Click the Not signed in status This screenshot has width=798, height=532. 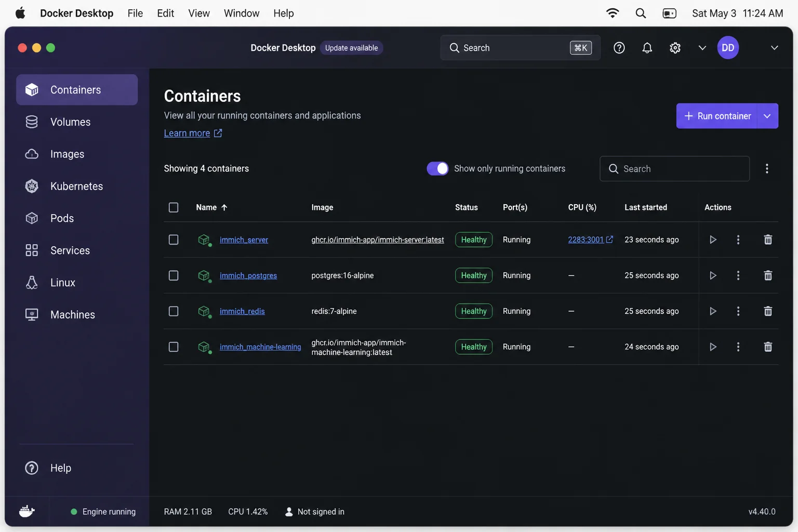coord(315,512)
